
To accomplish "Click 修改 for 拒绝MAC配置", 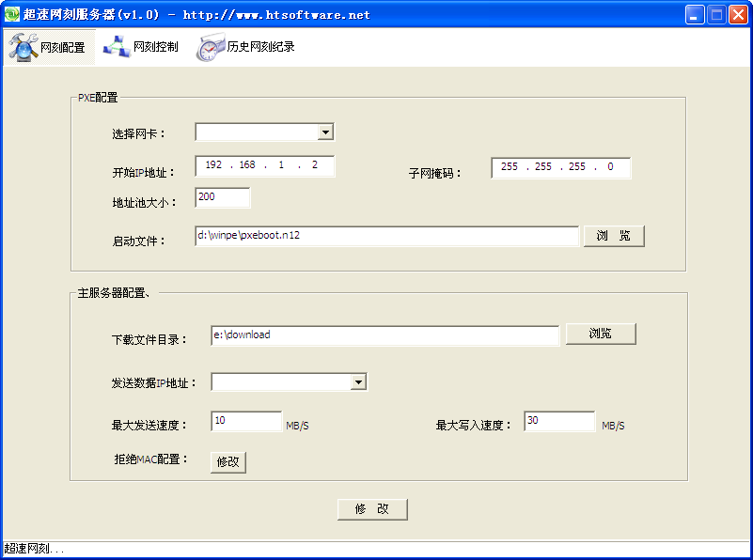I will (x=227, y=462).
